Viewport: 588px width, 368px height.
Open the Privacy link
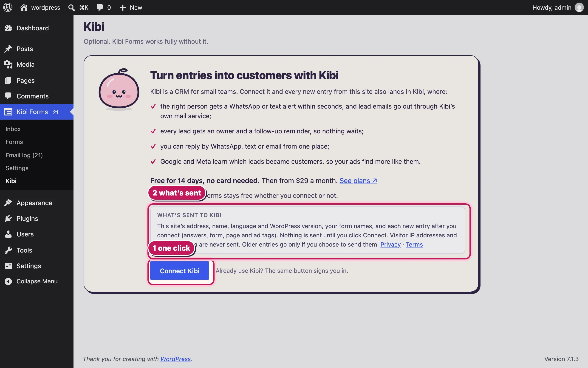[x=390, y=244]
